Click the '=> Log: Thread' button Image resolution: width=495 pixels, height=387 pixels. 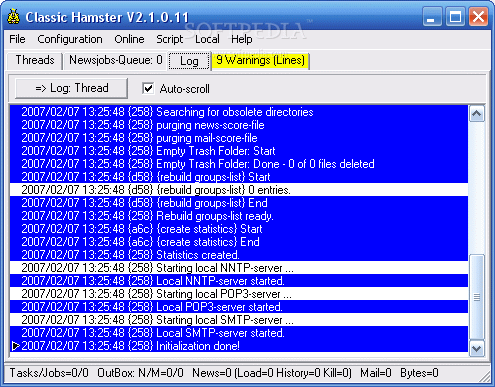pos(71,88)
